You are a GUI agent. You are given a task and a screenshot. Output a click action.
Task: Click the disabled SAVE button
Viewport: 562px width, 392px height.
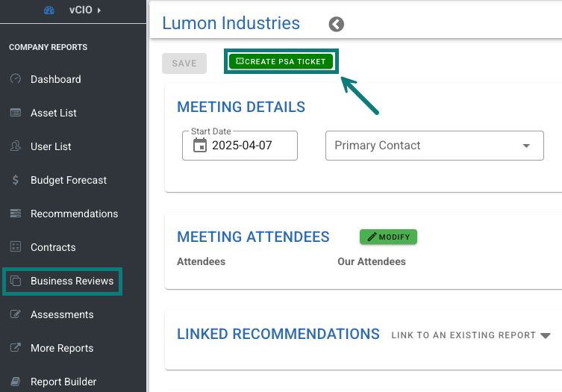click(184, 63)
